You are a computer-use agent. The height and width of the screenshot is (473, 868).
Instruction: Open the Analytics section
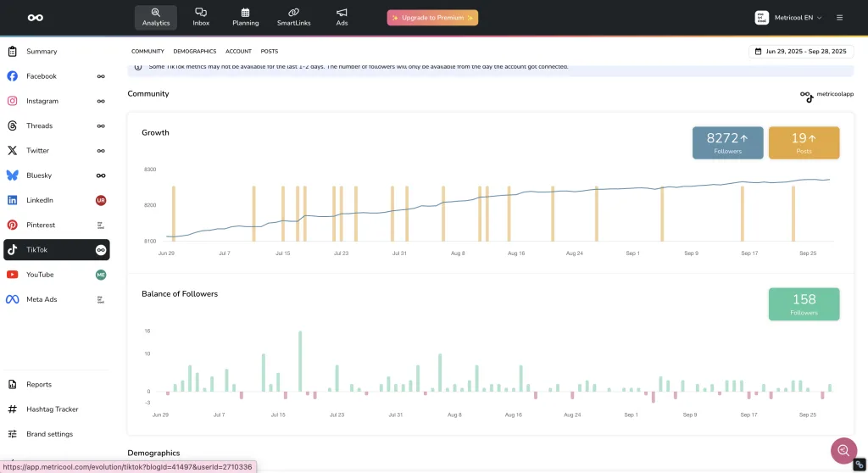(156, 17)
